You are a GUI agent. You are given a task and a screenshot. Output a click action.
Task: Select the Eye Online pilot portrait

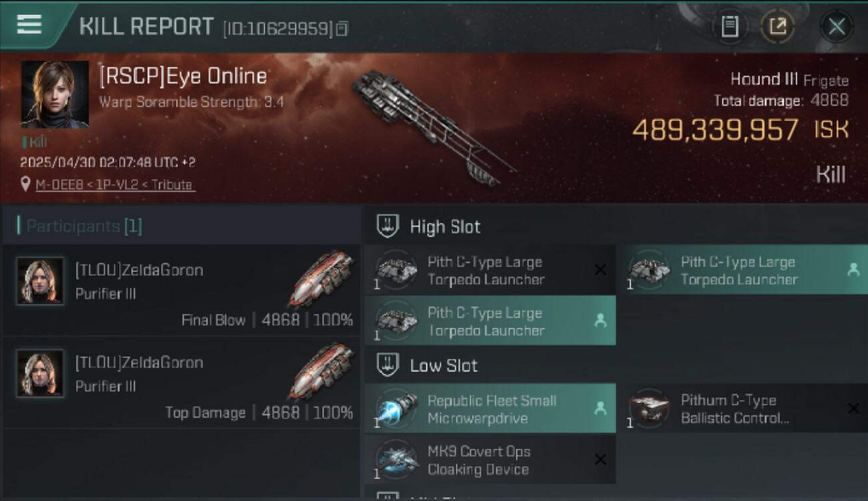click(55, 94)
